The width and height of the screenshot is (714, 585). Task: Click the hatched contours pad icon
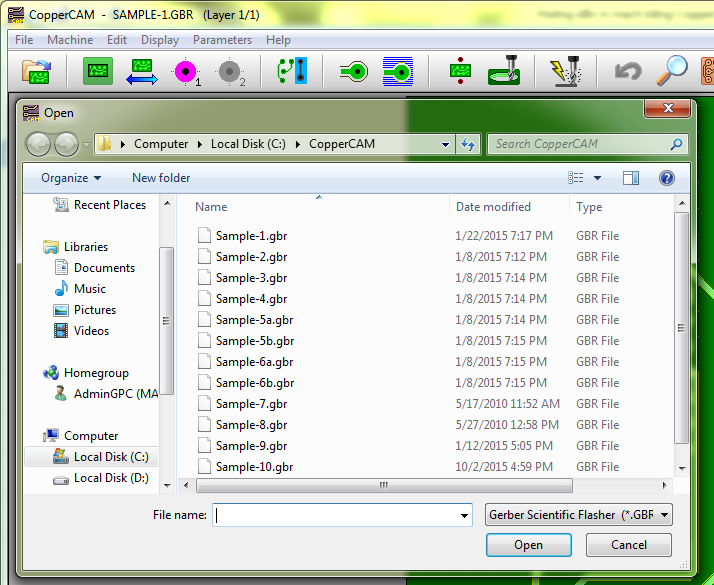pyautogui.click(x=398, y=71)
